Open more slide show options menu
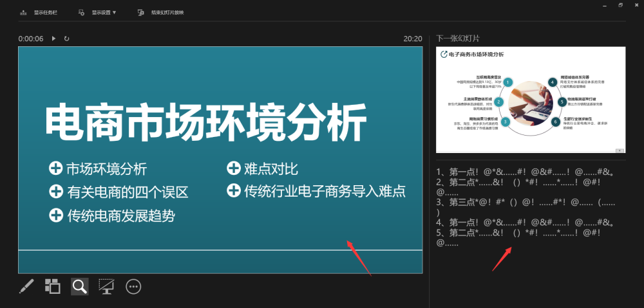The width and height of the screenshot is (644, 308). coord(133,287)
